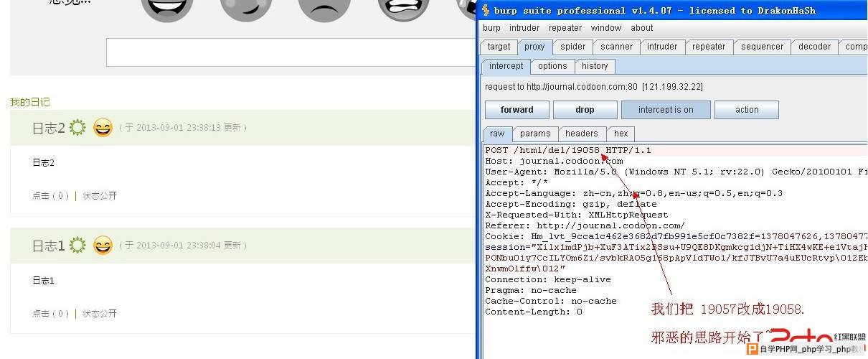The height and width of the screenshot is (359, 868).
Task: Switch to the repeater tool tab
Action: click(709, 47)
